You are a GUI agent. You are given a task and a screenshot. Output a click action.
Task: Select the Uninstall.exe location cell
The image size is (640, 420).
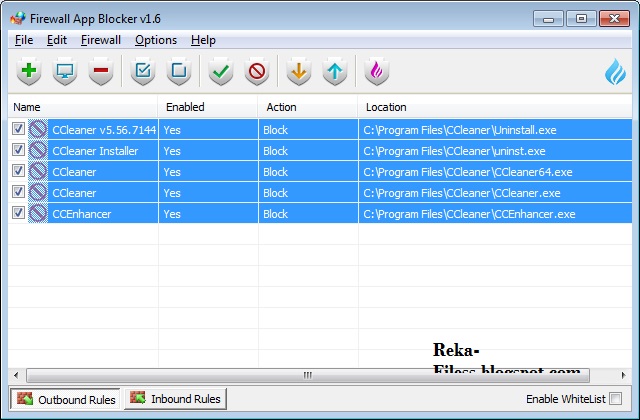pos(495,130)
